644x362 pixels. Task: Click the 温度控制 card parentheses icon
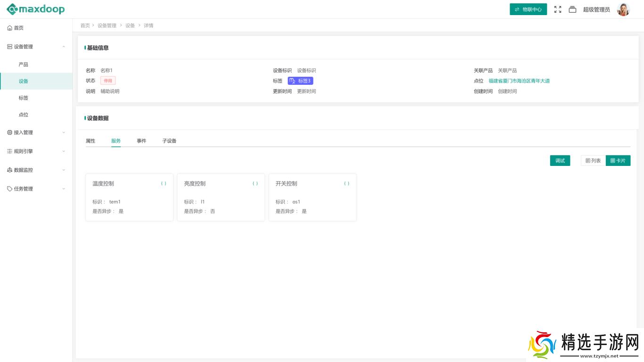tap(164, 184)
